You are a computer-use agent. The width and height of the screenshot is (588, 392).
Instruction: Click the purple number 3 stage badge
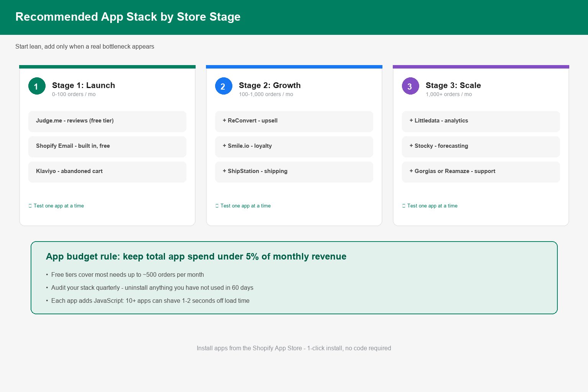click(x=410, y=86)
